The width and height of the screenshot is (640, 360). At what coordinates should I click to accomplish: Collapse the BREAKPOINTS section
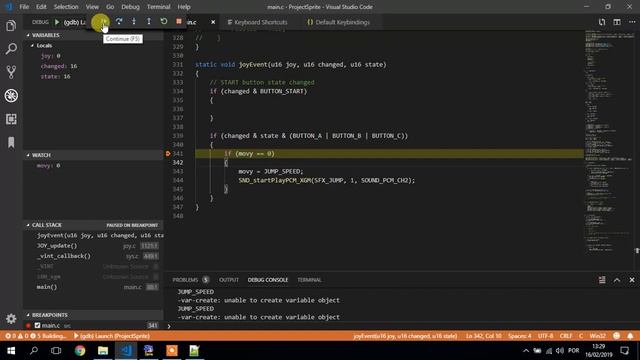(93, 315)
